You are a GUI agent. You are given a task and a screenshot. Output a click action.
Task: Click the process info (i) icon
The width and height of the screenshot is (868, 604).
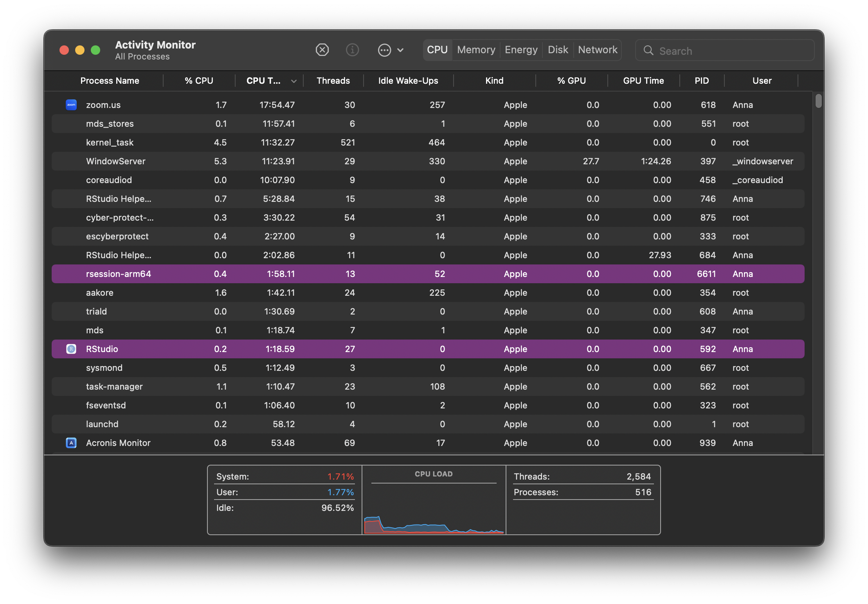352,50
